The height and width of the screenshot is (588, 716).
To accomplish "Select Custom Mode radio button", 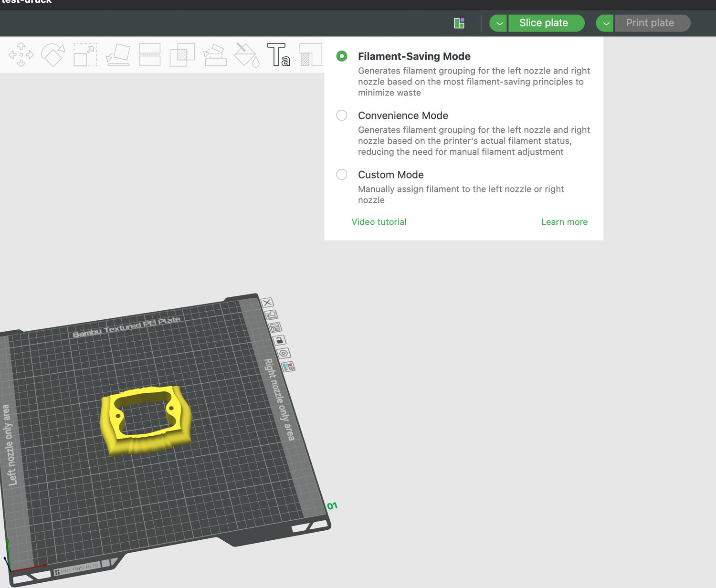I will point(342,175).
